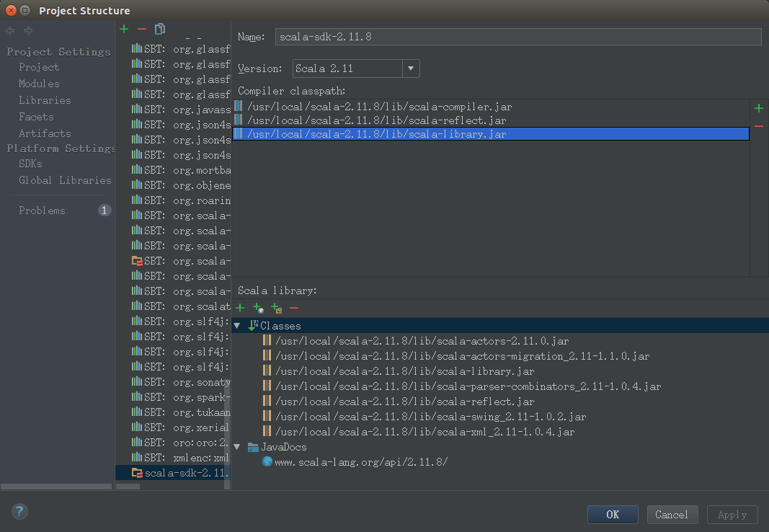The width and height of the screenshot is (769, 532).
Task: Navigate forward with right arrow
Action: 28,31
